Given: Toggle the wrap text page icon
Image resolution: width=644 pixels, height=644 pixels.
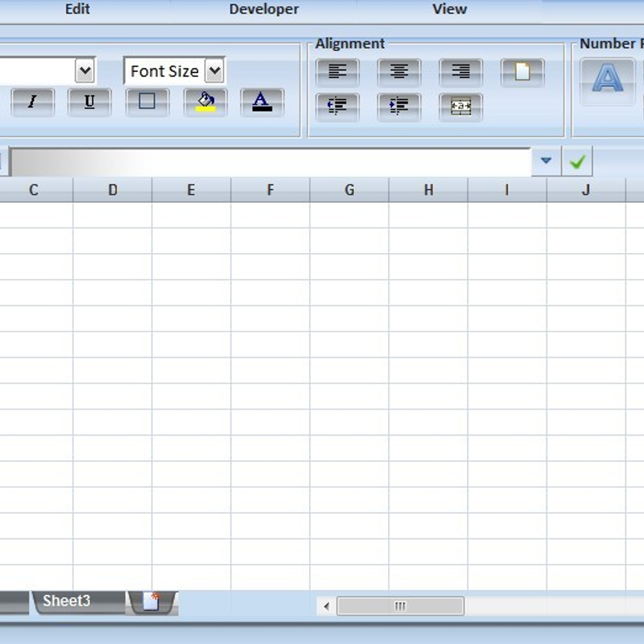Looking at the screenshot, I should 522,72.
